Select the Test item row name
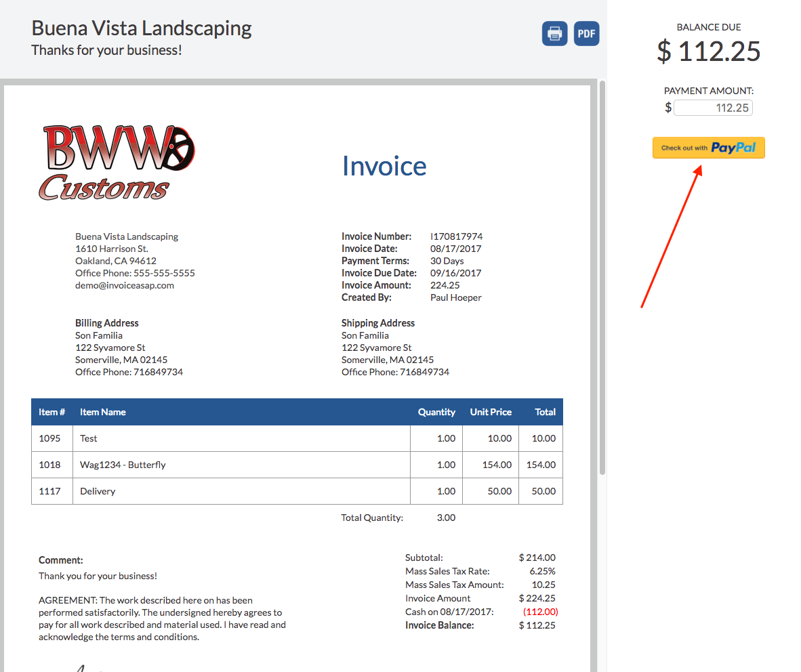 89,438
